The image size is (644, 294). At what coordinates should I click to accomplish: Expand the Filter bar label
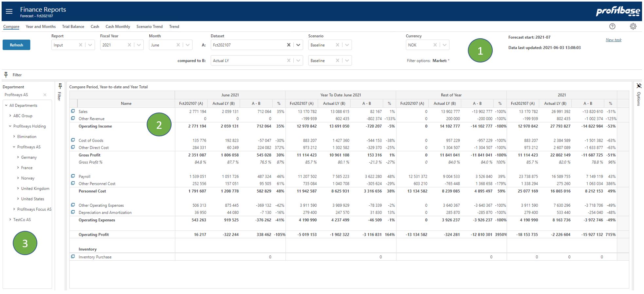(x=17, y=75)
